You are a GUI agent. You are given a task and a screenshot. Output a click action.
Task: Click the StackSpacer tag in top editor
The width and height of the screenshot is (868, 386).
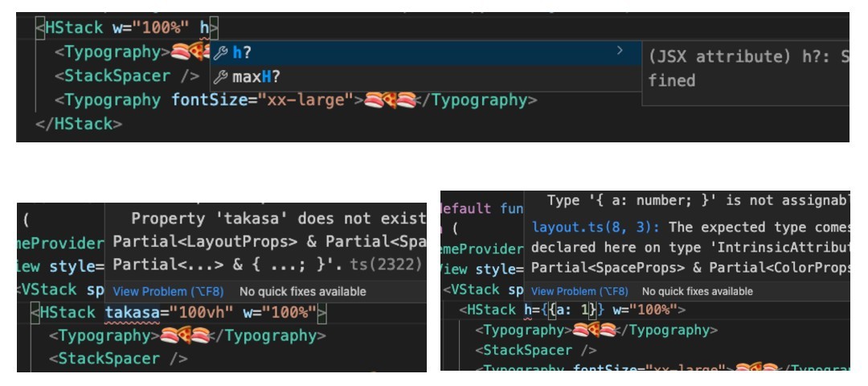(x=127, y=76)
